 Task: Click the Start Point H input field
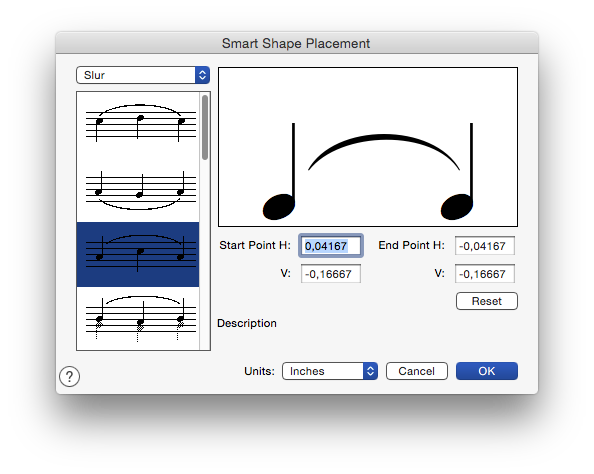[x=331, y=246]
